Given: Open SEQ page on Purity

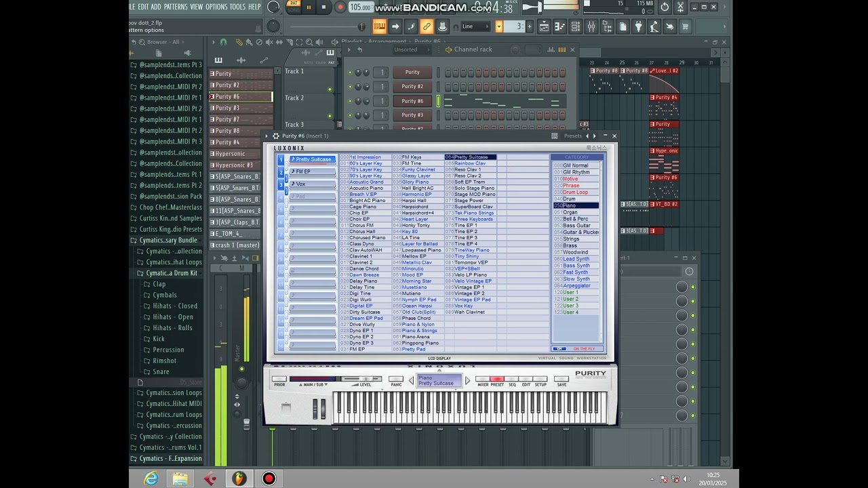Looking at the screenshot, I should 512,380.
